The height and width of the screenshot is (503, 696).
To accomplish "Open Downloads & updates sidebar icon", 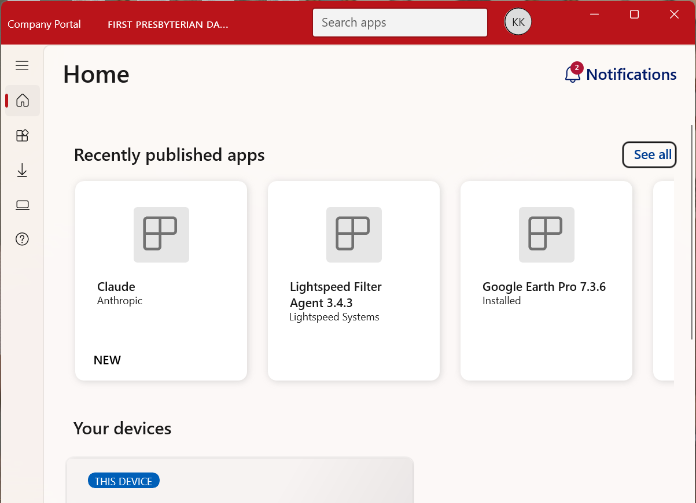I will tap(22, 170).
